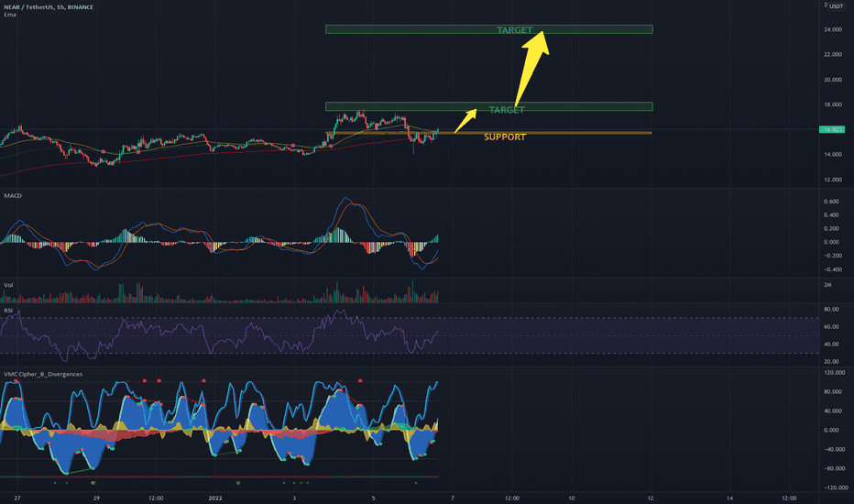The height and width of the screenshot is (504, 854).
Task: Click the 2022 label on time axis
Action: (215, 499)
